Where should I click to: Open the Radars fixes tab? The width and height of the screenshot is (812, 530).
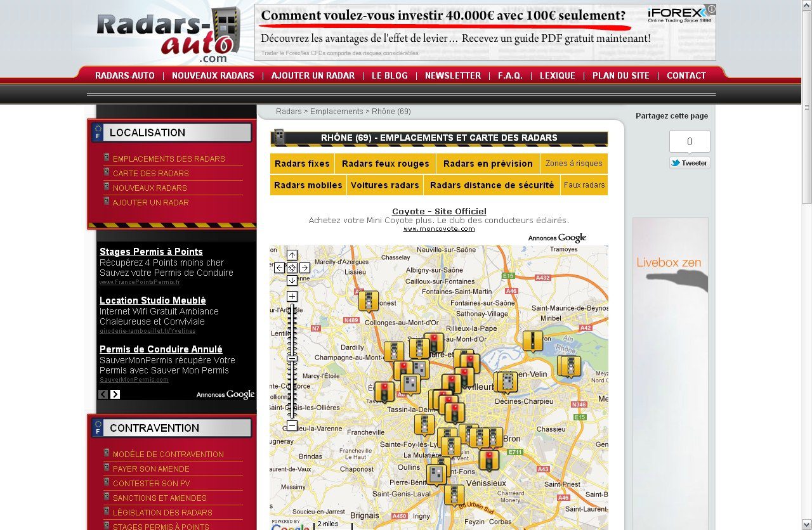coord(302,164)
